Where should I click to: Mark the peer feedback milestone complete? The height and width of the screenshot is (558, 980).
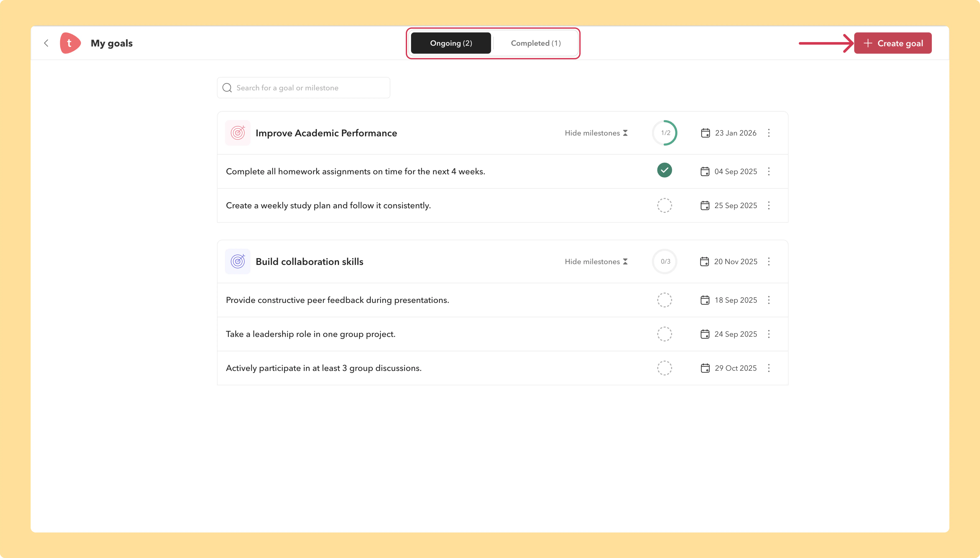664,300
